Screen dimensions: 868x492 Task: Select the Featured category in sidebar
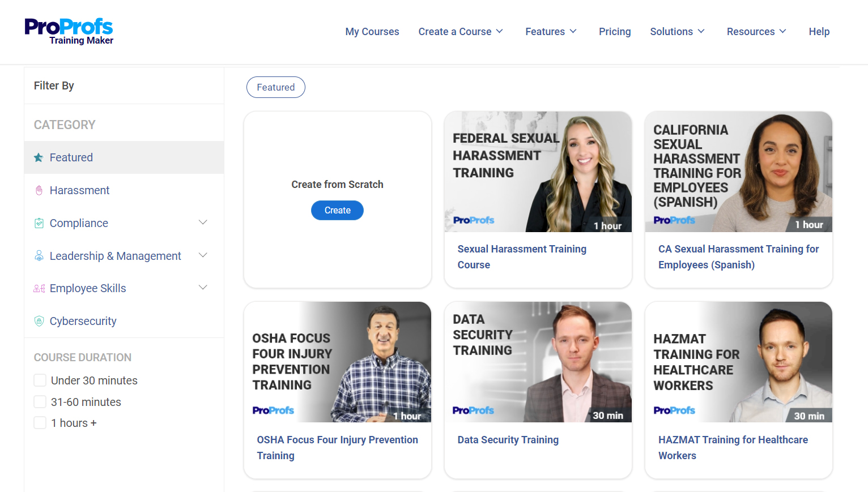tap(124, 157)
